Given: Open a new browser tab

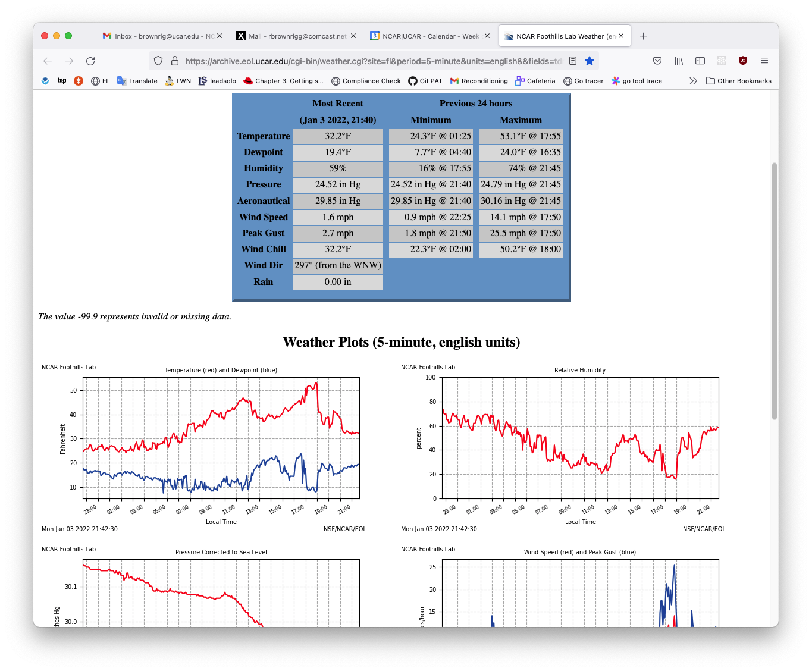Looking at the screenshot, I should click(643, 36).
